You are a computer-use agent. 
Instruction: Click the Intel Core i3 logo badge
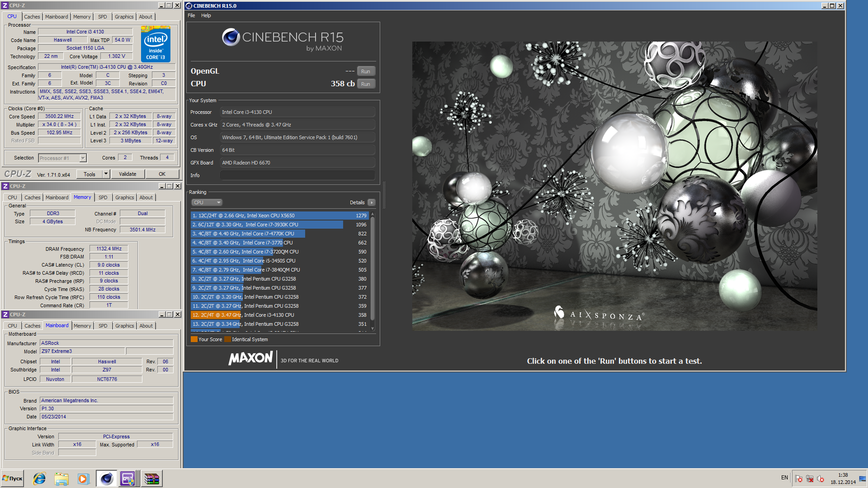pos(156,44)
